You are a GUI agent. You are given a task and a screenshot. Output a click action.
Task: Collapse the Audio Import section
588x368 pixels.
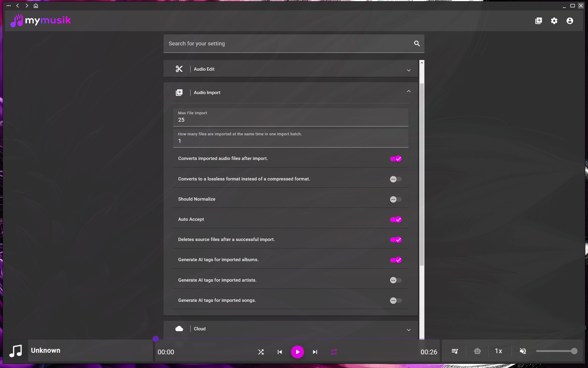coord(290,92)
